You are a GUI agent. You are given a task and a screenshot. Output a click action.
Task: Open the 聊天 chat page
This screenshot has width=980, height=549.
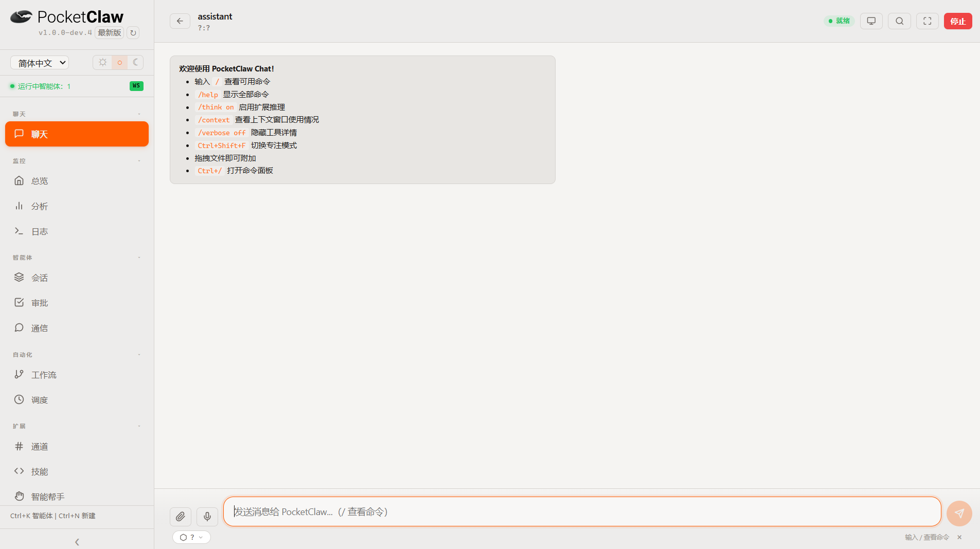coord(77,134)
